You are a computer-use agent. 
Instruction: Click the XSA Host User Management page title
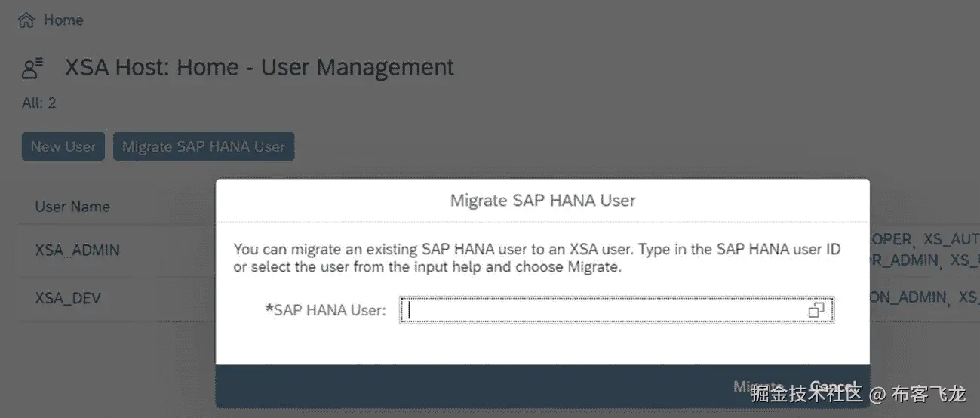click(260, 68)
